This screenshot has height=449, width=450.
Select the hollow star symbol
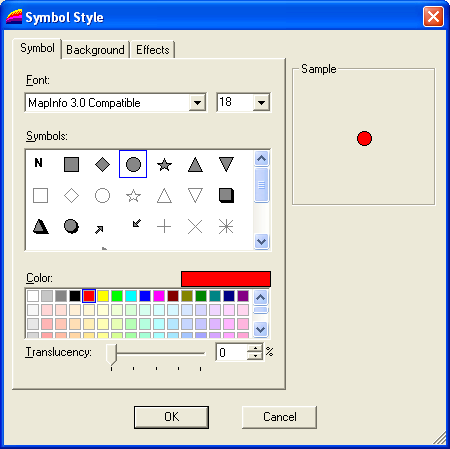pyautogui.click(x=133, y=196)
